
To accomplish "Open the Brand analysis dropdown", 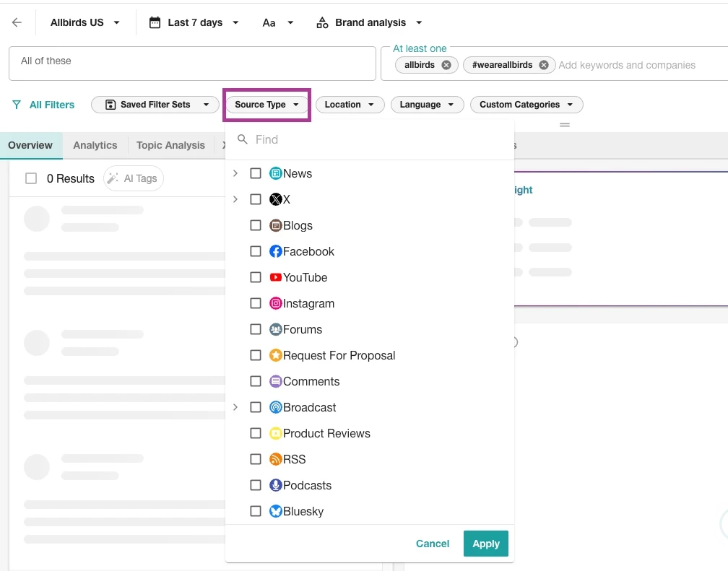I will click(370, 22).
